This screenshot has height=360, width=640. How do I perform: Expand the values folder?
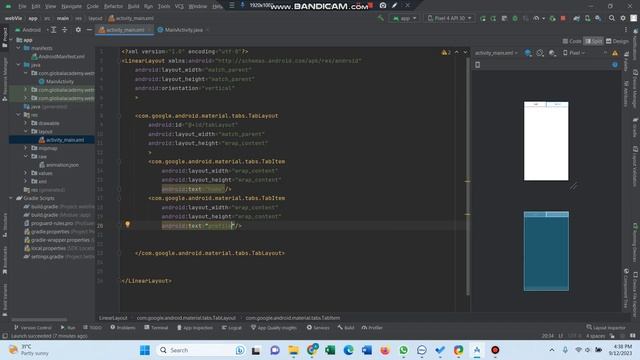click(26, 173)
